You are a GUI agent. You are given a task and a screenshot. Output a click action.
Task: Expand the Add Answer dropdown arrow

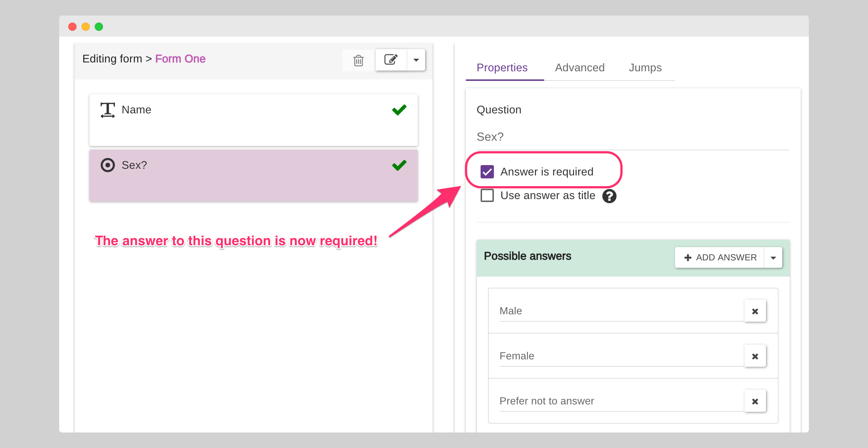pyautogui.click(x=773, y=257)
